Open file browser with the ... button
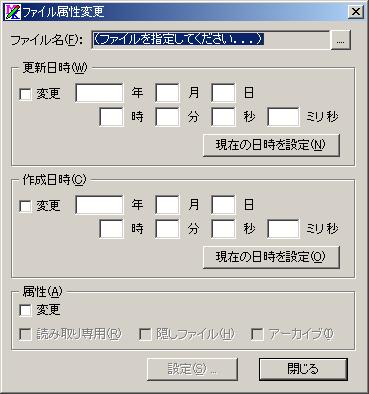The width and height of the screenshot is (369, 394). click(340, 40)
